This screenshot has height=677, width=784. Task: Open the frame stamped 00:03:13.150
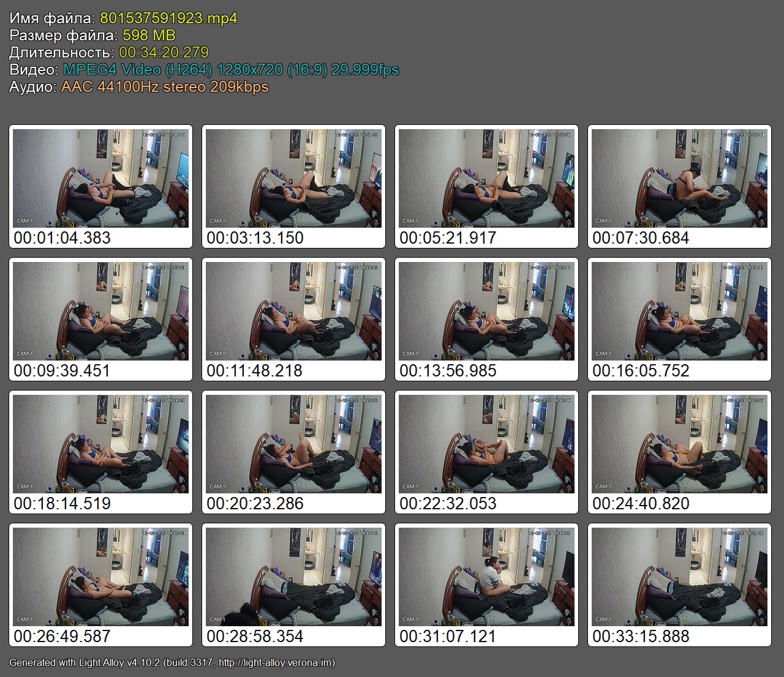(293, 178)
